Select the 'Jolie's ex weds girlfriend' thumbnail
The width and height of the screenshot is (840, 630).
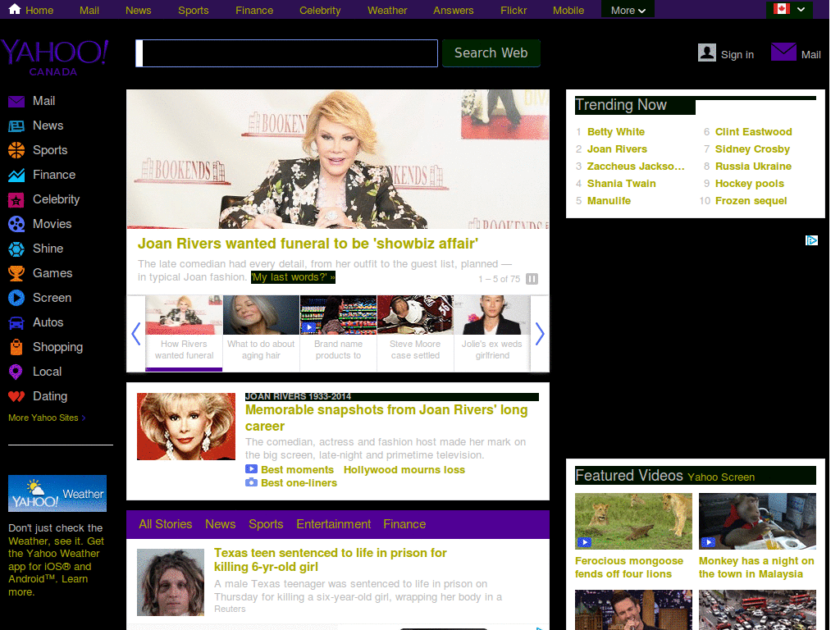coord(492,332)
